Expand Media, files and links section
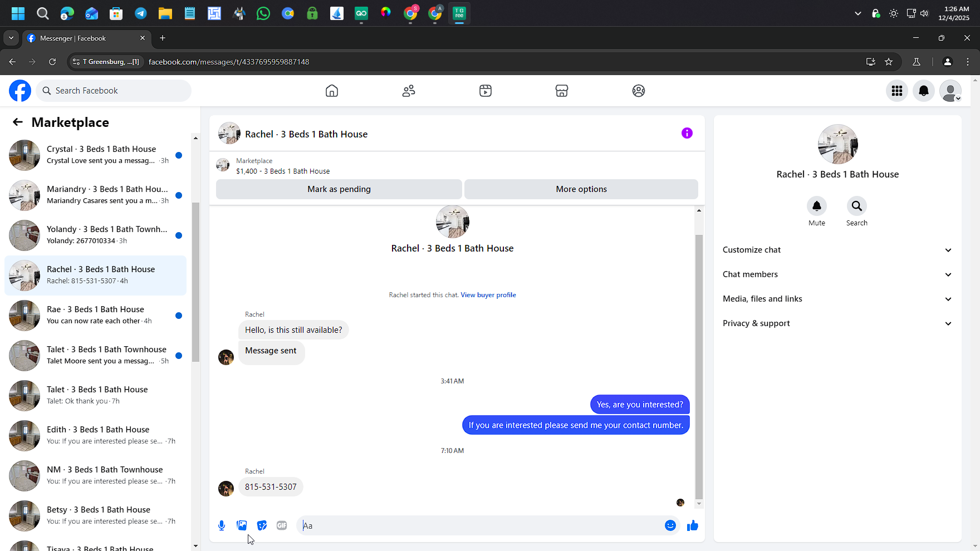This screenshot has width=980, height=551. 837,299
